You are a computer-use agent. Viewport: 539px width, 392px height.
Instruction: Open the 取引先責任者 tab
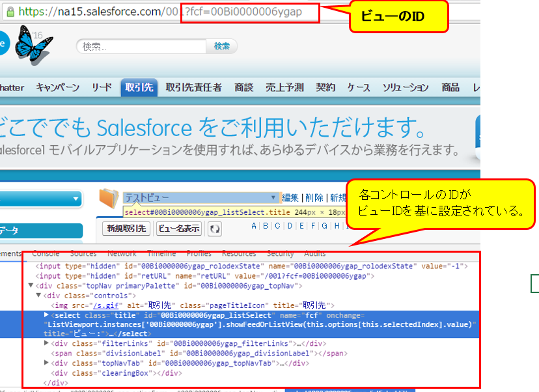[x=194, y=88]
